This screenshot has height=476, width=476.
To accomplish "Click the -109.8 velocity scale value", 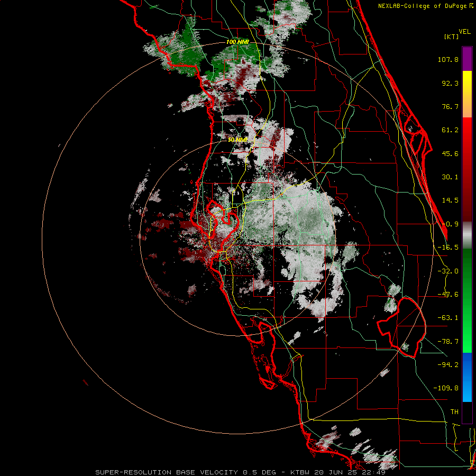I will (x=446, y=388).
